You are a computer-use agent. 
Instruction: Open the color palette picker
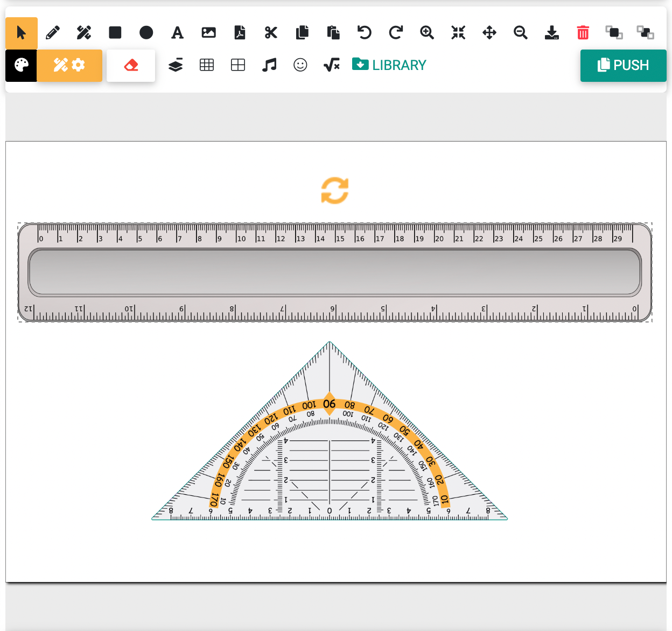point(21,65)
